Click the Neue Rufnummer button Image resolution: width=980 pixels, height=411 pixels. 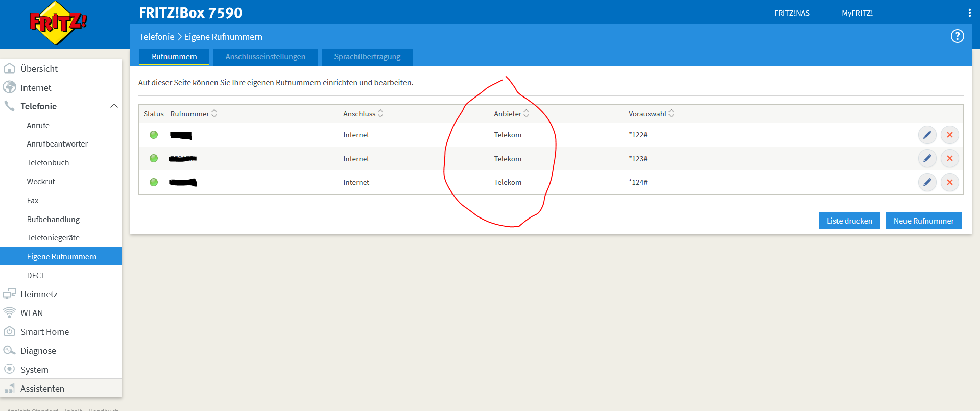[x=923, y=221]
